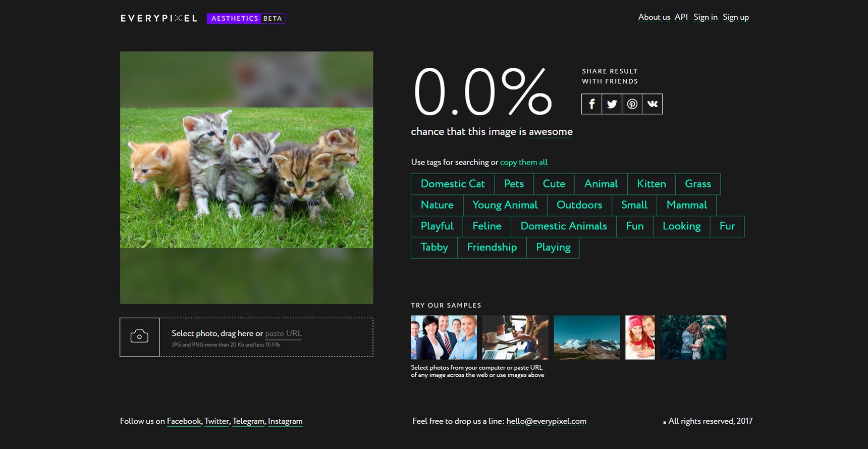
Task: Select the Kitten tag
Action: tap(652, 184)
